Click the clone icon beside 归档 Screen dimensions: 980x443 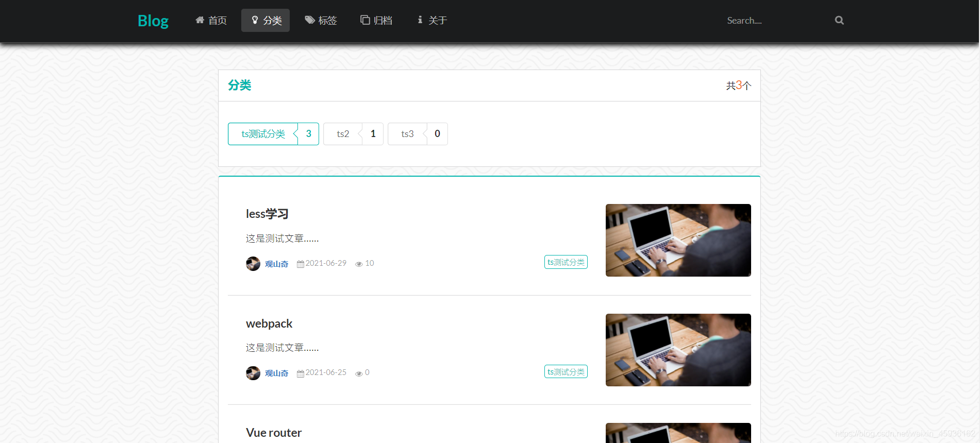[x=365, y=20]
